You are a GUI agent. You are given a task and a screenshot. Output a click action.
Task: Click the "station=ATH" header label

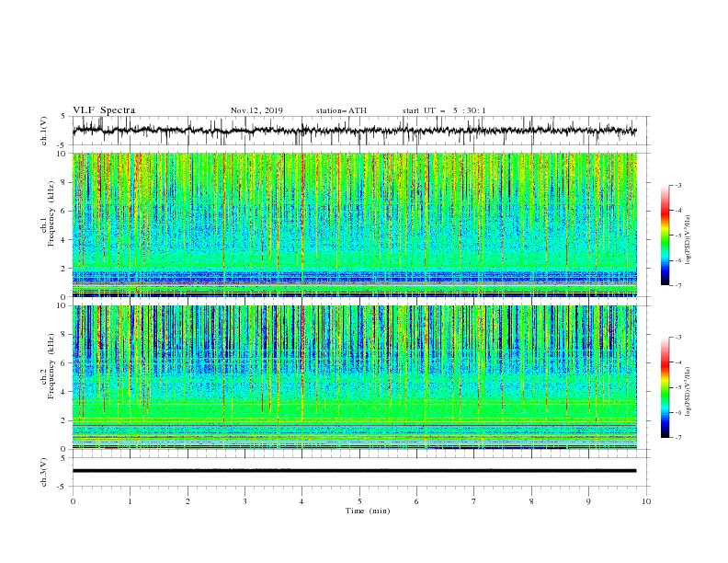pyautogui.click(x=341, y=110)
